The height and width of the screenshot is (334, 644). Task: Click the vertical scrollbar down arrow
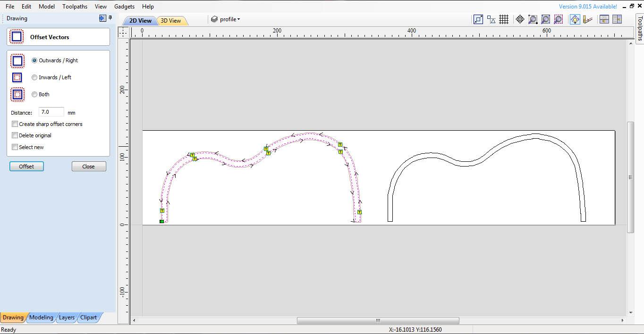tap(631, 313)
